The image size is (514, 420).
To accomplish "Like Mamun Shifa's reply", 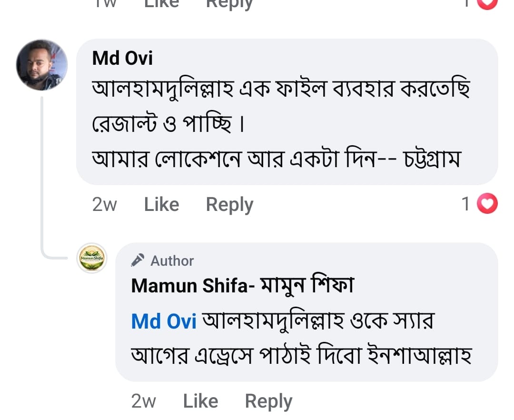I will 200,401.
